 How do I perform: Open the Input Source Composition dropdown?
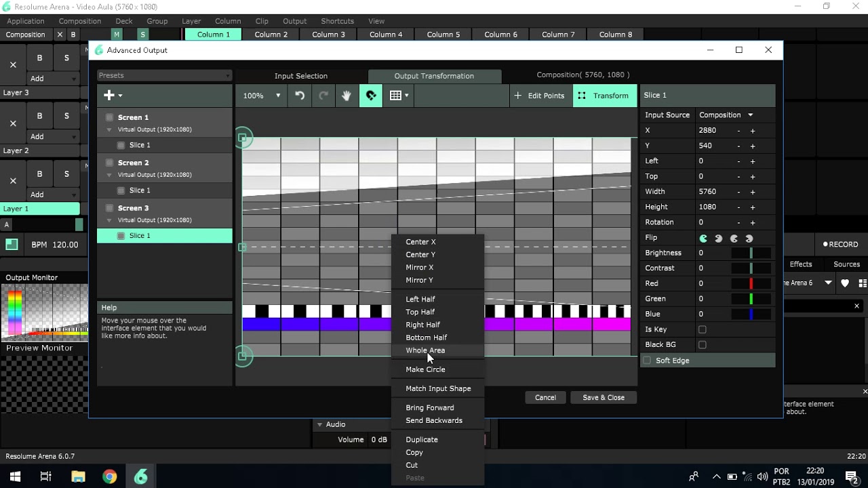pos(726,115)
